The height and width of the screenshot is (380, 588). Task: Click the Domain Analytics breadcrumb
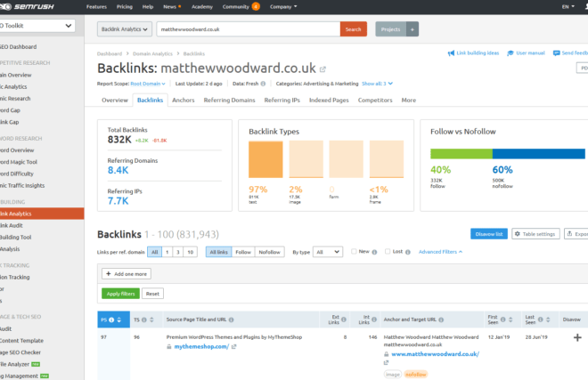(x=152, y=53)
